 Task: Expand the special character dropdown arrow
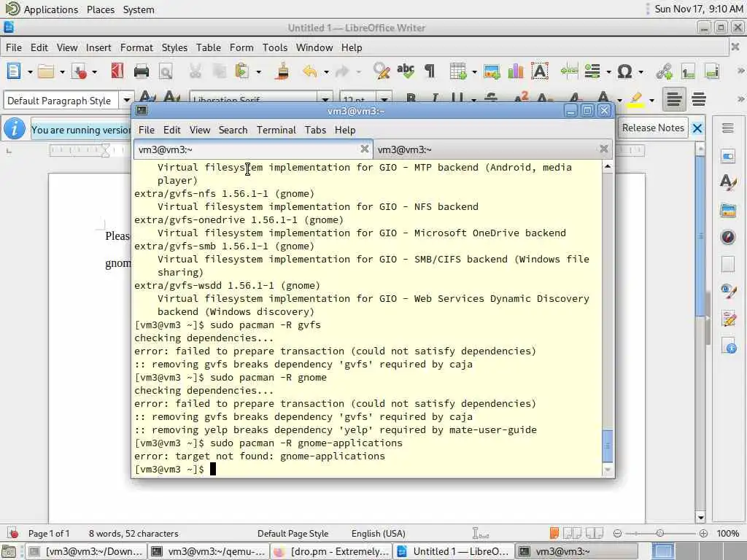640,72
